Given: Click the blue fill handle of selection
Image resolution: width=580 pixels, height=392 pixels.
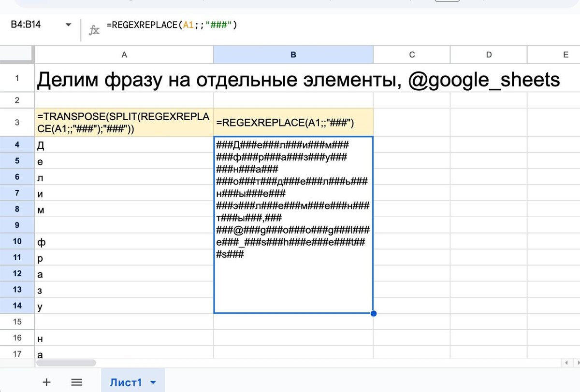Looking at the screenshot, I should 373,313.
